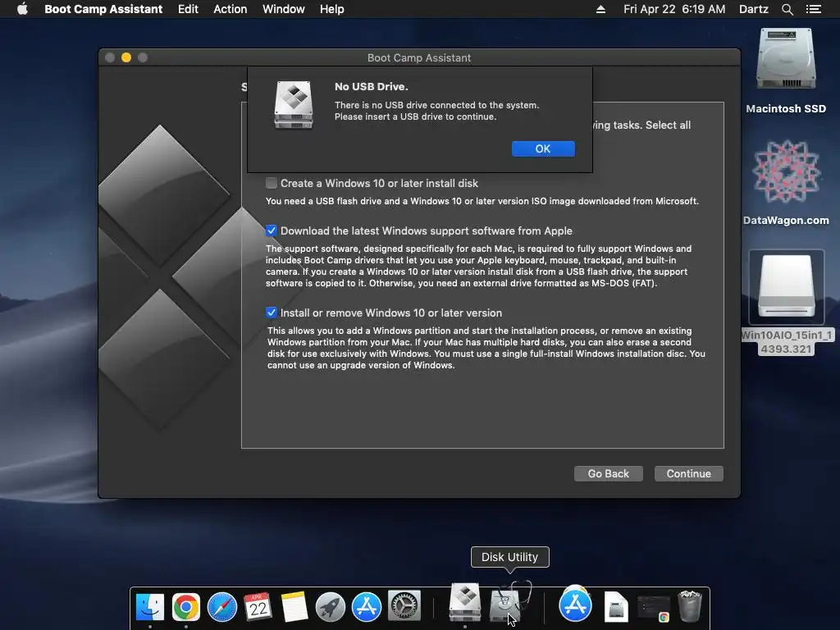The height and width of the screenshot is (630, 840).
Task: Open the Help menu
Action: (x=331, y=9)
